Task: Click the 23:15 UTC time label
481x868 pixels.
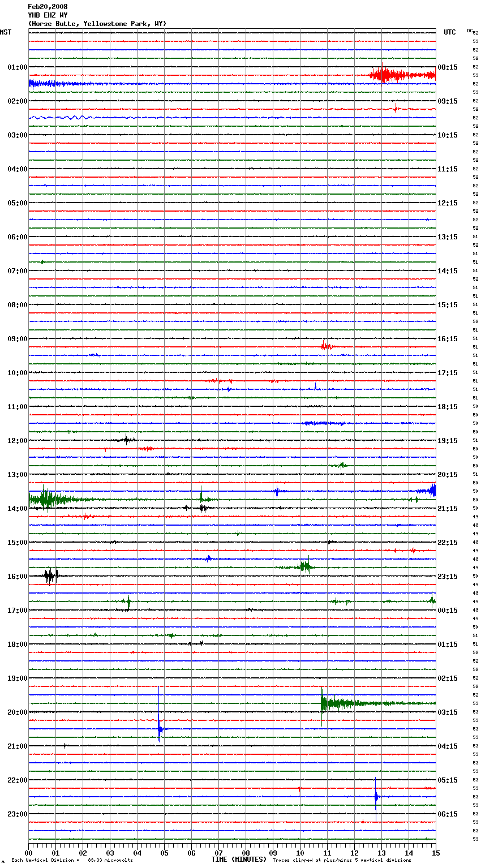Action: 448,577
